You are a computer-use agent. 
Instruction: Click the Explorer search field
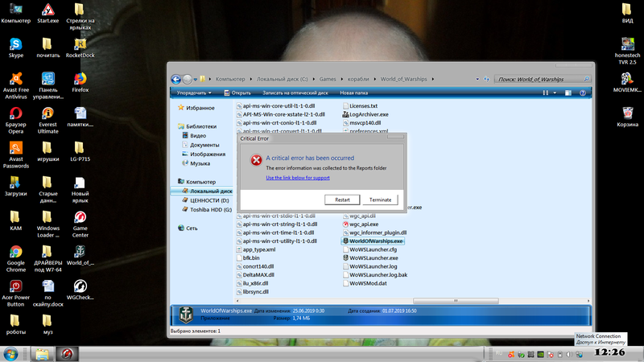542,79
